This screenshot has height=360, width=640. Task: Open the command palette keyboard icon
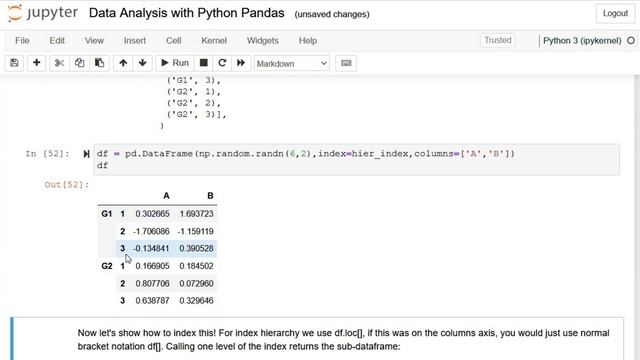346,63
